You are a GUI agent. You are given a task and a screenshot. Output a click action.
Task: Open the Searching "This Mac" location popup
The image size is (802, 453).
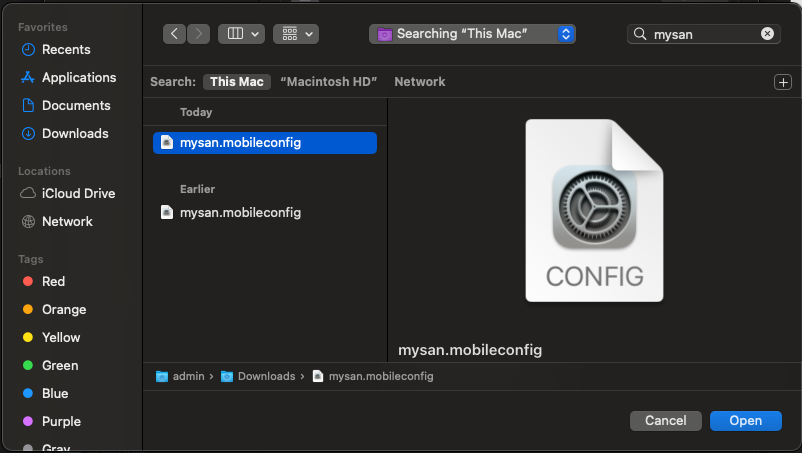pos(472,34)
